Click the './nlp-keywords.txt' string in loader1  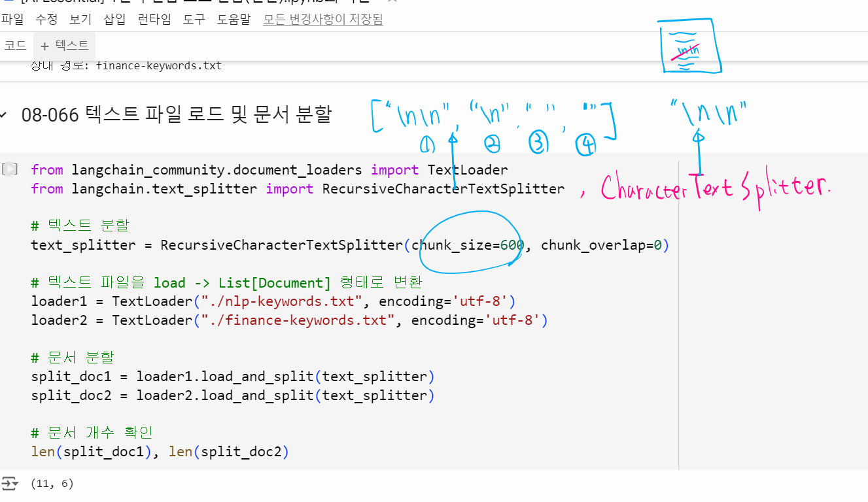click(282, 302)
